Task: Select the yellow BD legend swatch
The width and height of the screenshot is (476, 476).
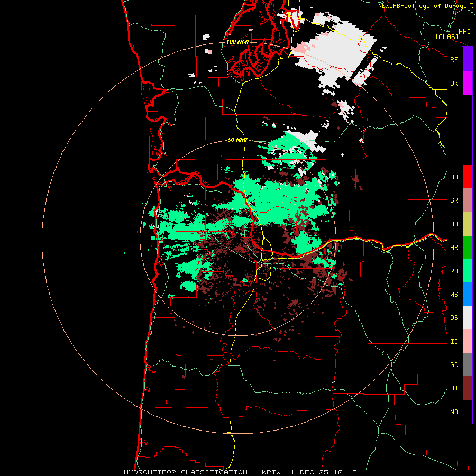Action: [x=467, y=224]
